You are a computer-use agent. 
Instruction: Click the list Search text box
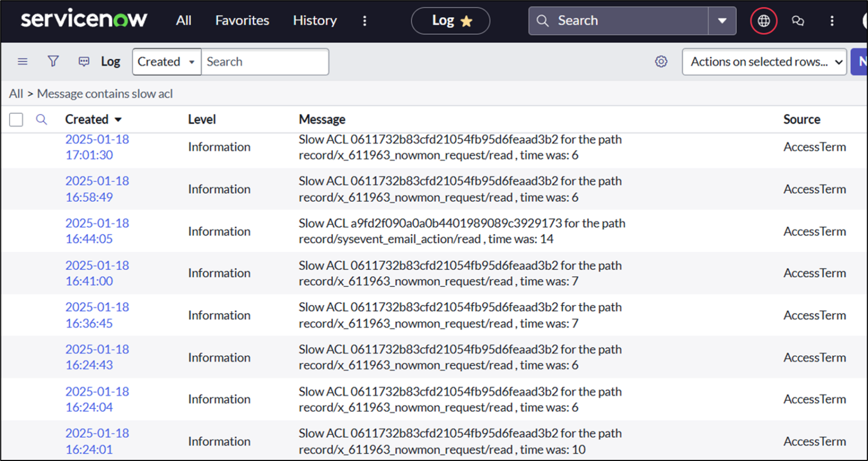click(265, 62)
